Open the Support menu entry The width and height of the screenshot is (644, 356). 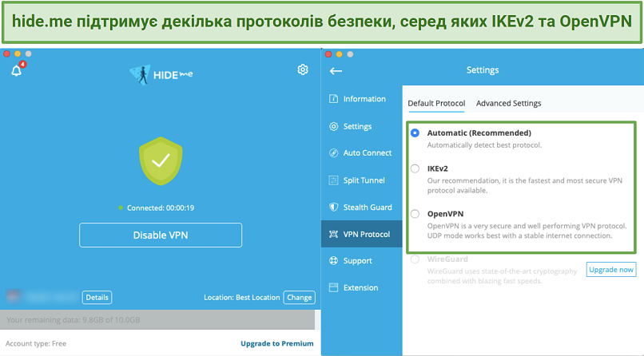click(x=361, y=260)
